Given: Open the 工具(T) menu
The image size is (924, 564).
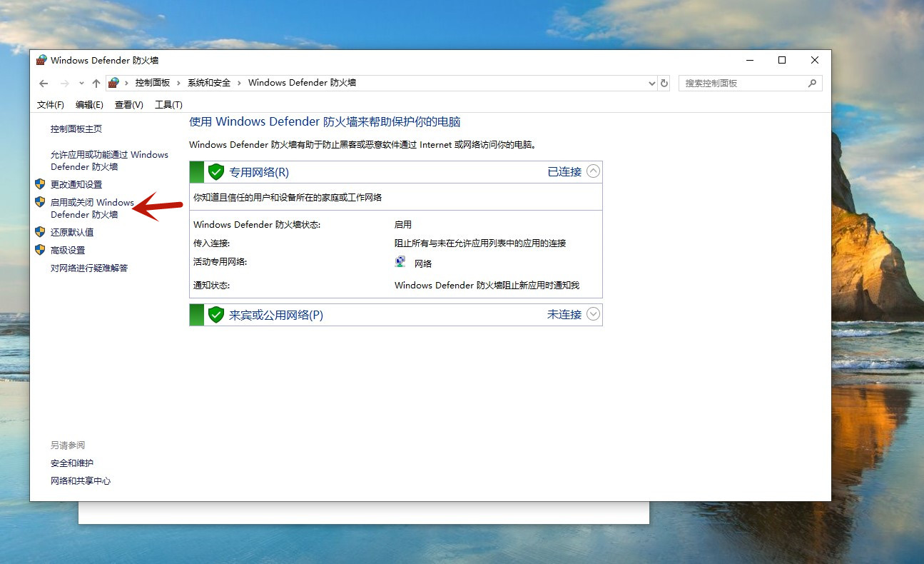Looking at the screenshot, I should click(x=168, y=105).
